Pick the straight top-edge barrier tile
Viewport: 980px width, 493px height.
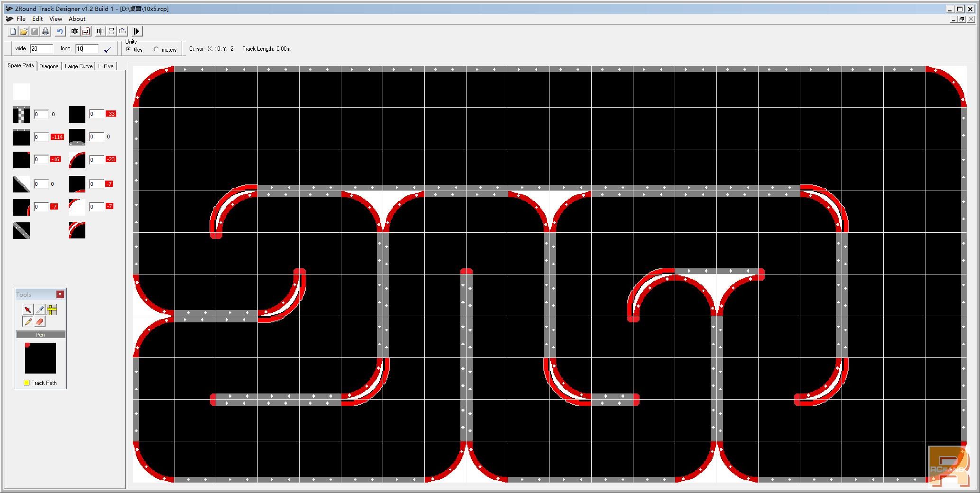click(x=21, y=137)
